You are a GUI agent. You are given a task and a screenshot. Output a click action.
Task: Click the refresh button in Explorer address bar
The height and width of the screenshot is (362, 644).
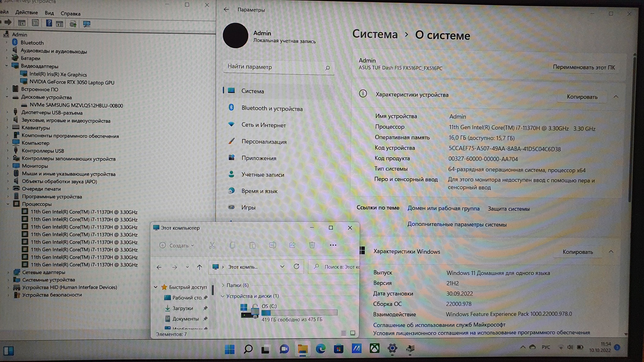tap(296, 266)
